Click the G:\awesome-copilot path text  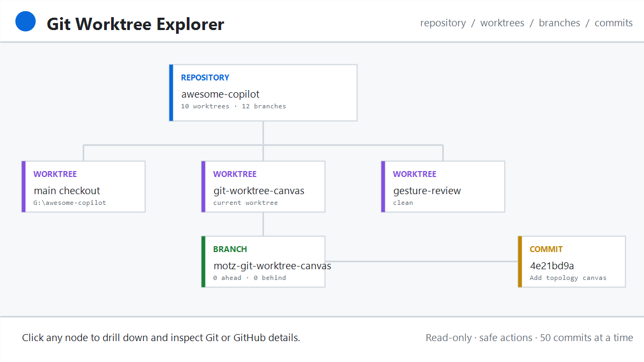tap(70, 203)
